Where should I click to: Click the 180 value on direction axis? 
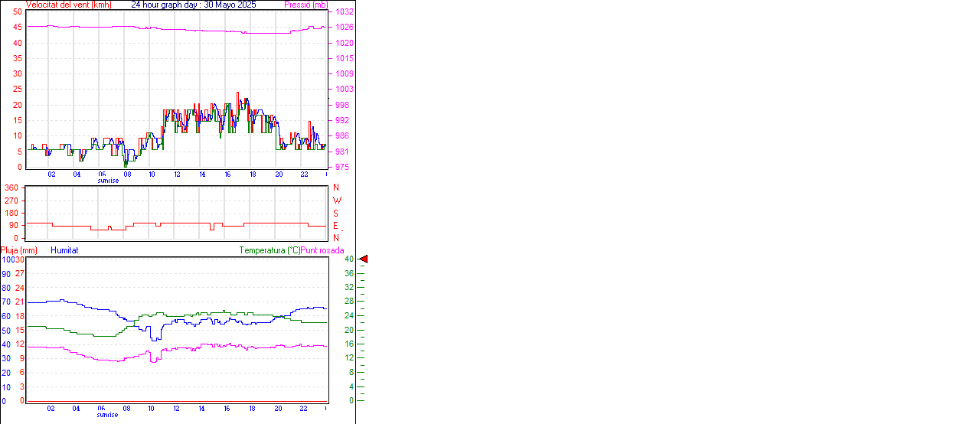[11, 213]
